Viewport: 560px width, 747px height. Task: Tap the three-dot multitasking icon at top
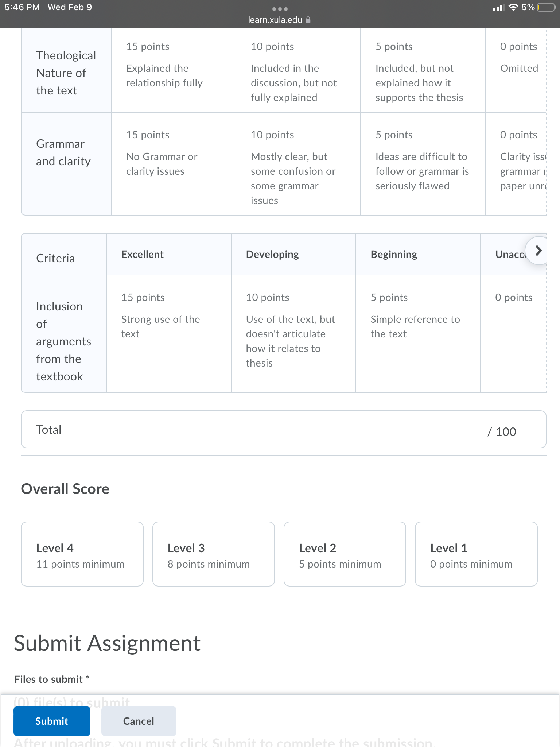pyautogui.click(x=280, y=9)
